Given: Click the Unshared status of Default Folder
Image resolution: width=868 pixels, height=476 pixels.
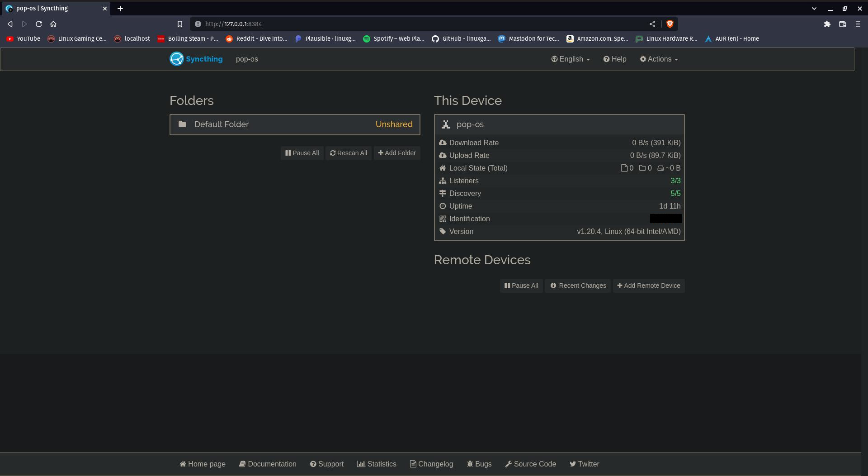Looking at the screenshot, I should pyautogui.click(x=394, y=124).
